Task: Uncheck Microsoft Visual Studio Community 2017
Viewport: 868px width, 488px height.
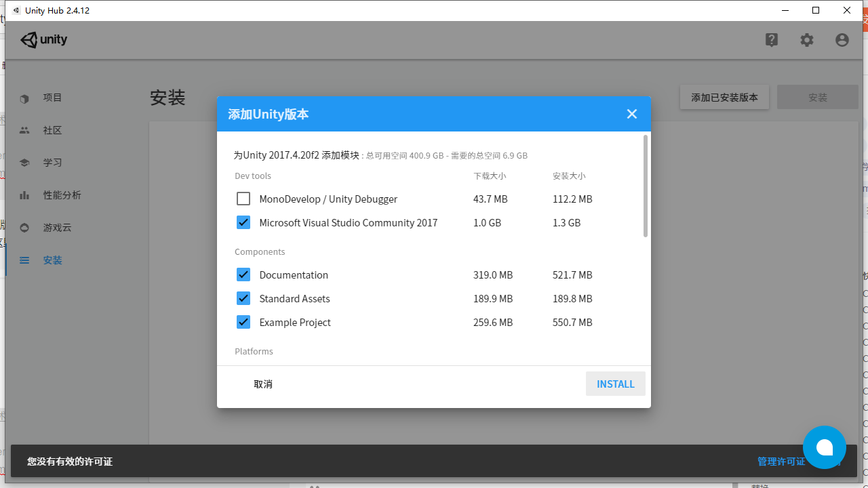Action: (x=243, y=222)
